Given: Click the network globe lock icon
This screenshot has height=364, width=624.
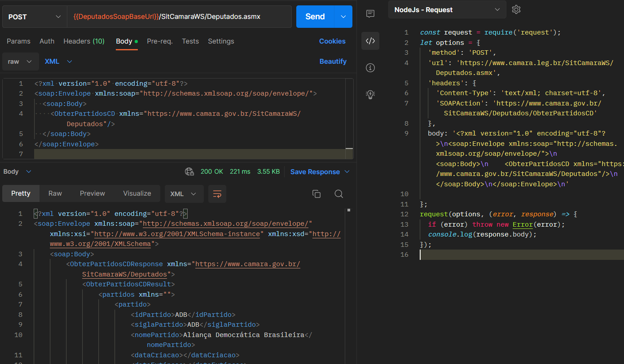Looking at the screenshot, I should (x=189, y=171).
